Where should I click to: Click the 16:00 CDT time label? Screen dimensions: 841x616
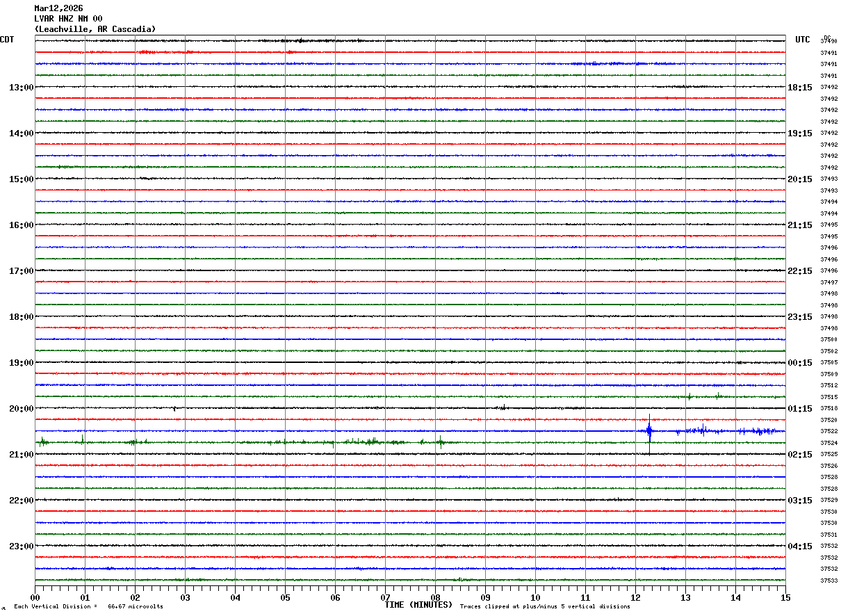21,225
